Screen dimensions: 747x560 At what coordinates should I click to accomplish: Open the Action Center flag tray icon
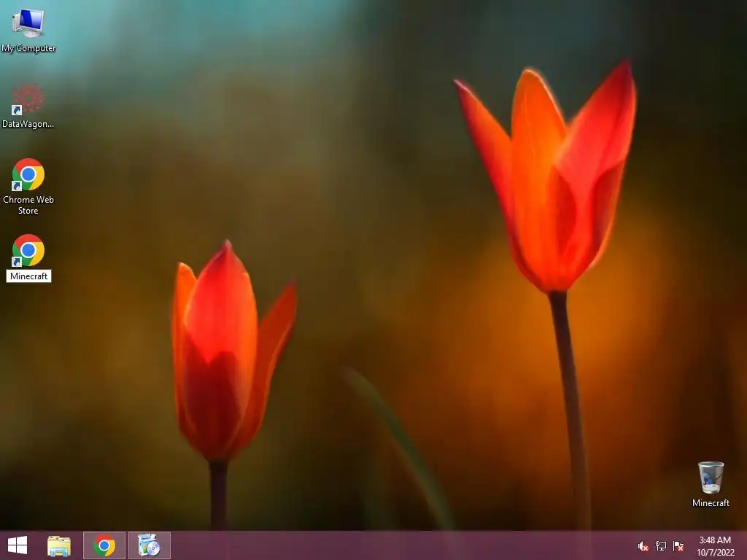678,546
